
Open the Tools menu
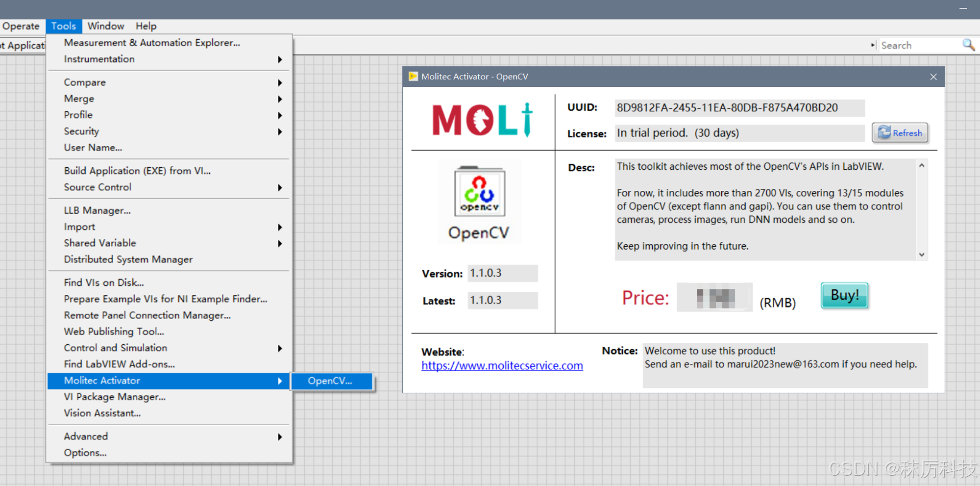(x=64, y=26)
